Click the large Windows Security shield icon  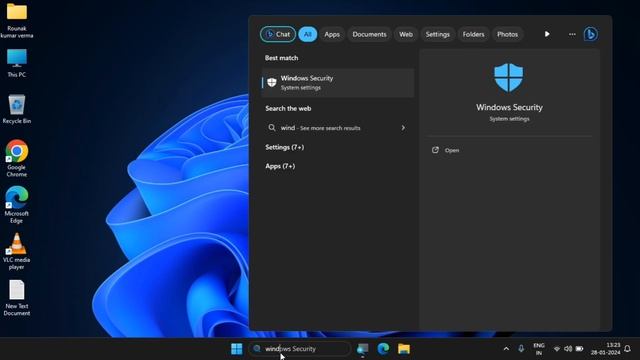pos(509,78)
